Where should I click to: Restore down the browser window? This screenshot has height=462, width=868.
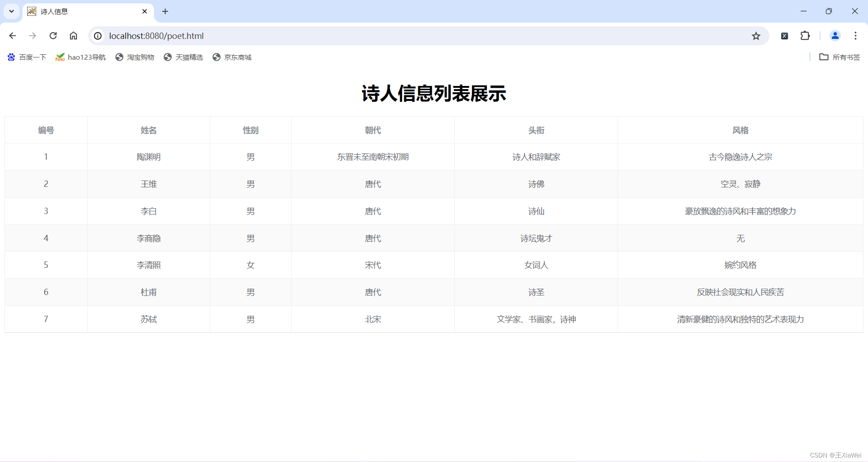click(829, 11)
